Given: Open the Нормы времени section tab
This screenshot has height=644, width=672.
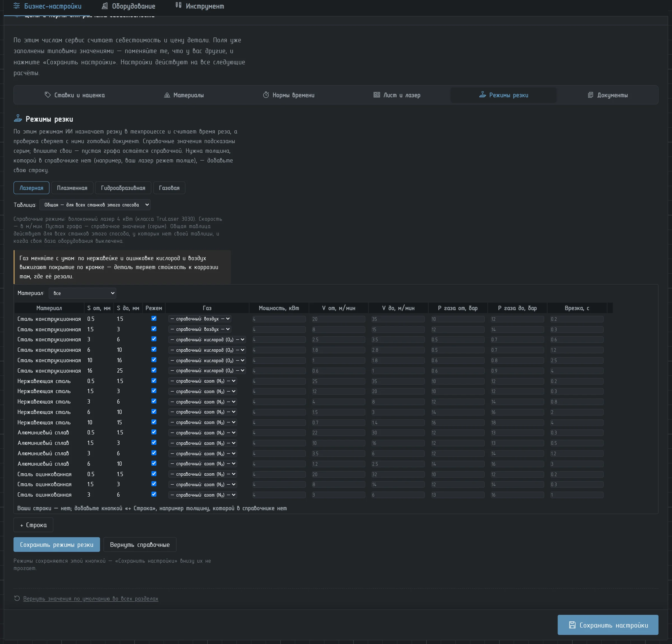Looking at the screenshot, I should [x=288, y=95].
